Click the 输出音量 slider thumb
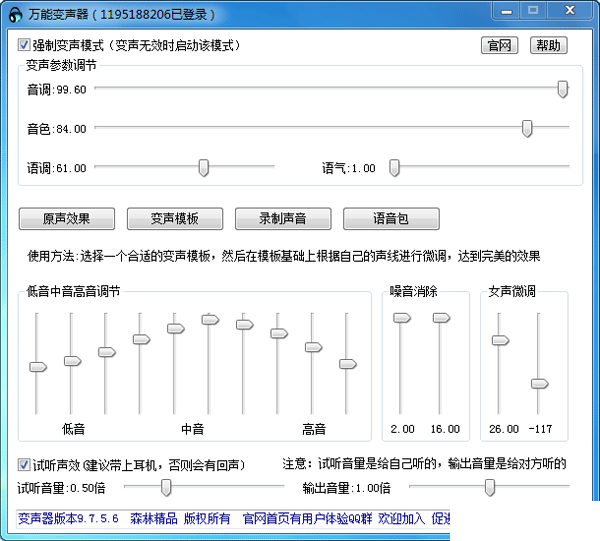The width and height of the screenshot is (600, 541). click(x=490, y=488)
